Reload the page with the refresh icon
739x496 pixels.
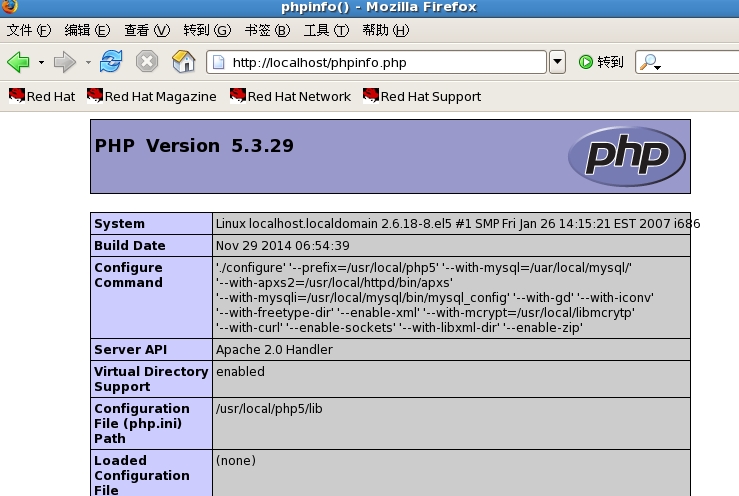coord(111,61)
